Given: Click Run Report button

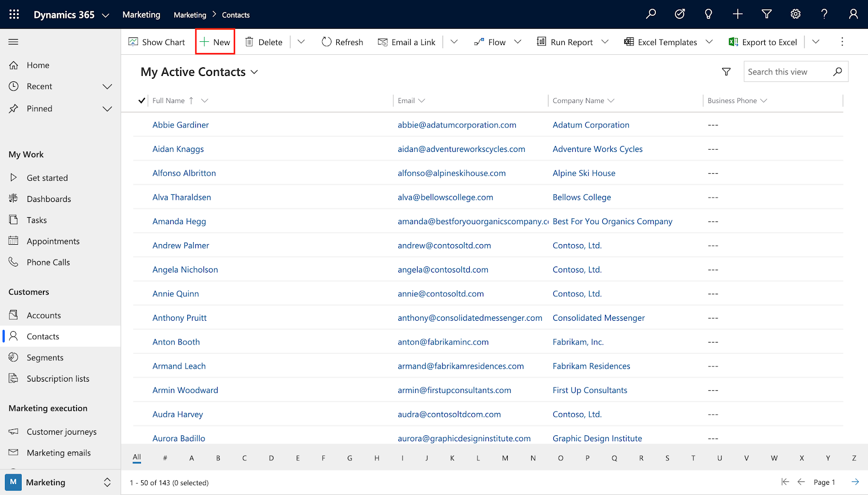Looking at the screenshot, I should click(x=565, y=42).
